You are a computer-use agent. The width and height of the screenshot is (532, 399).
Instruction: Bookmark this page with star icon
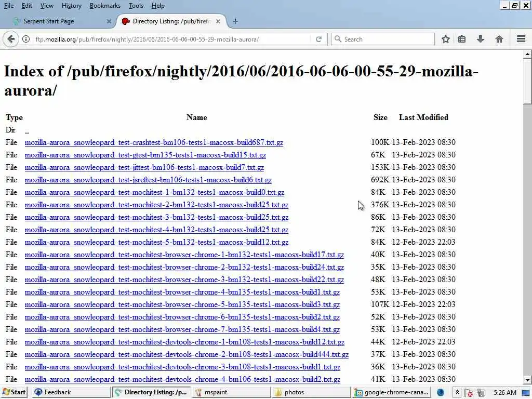pos(445,39)
